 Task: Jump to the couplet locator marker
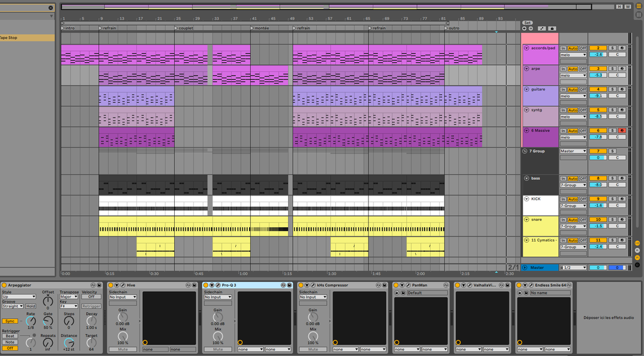[186, 28]
